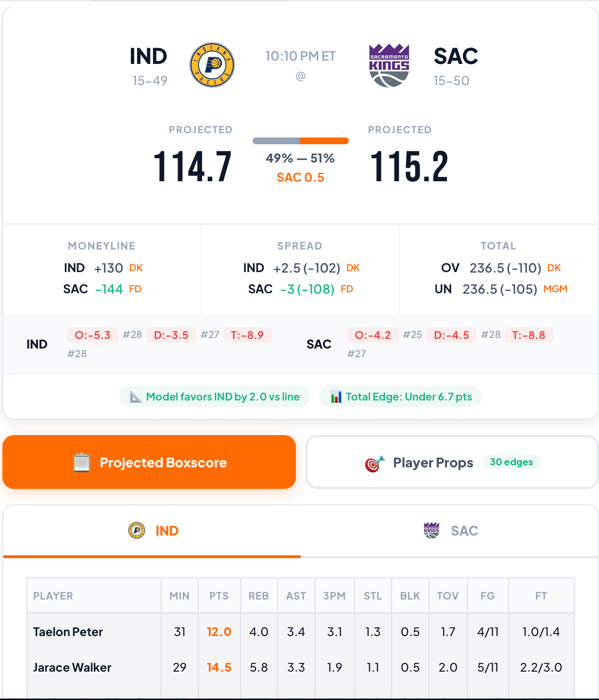Click the dartboard icon beside Player Props
This screenshot has height=700, width=599.
[375, 463]
